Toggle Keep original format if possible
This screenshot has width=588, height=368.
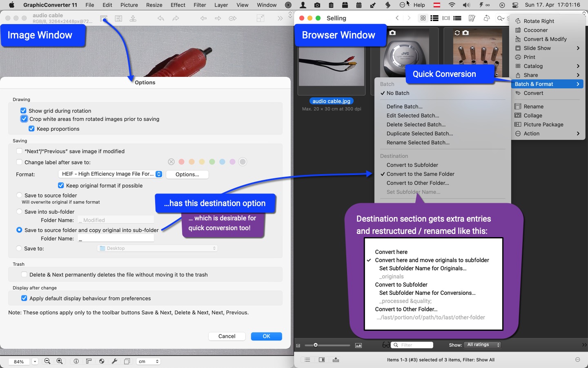click(x=61, y=185)
